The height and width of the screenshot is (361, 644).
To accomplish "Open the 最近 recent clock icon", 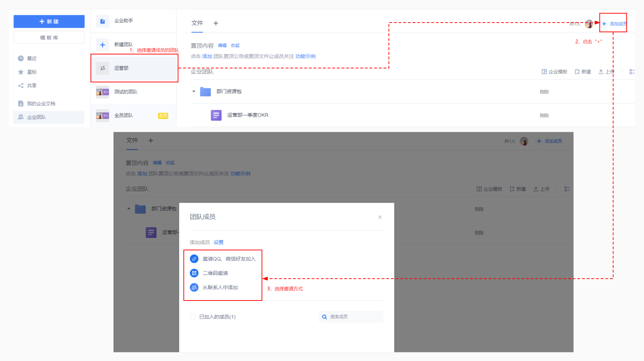I will 21,58.
